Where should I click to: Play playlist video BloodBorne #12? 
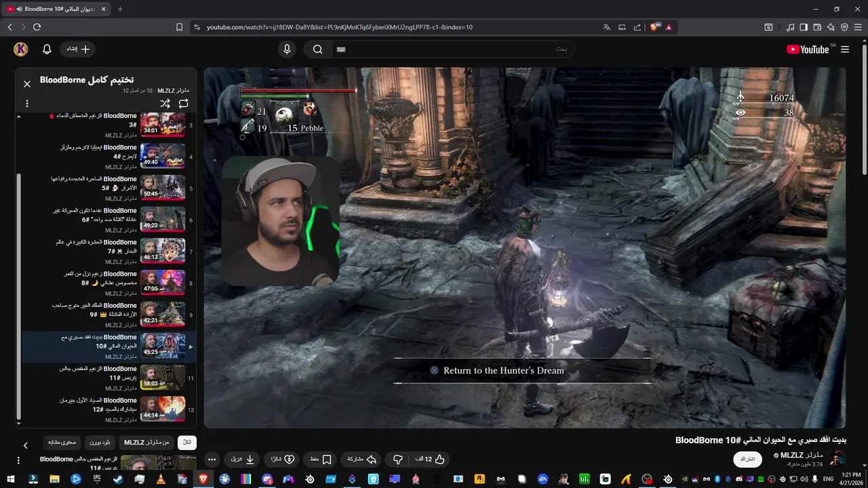coord(108,410)
